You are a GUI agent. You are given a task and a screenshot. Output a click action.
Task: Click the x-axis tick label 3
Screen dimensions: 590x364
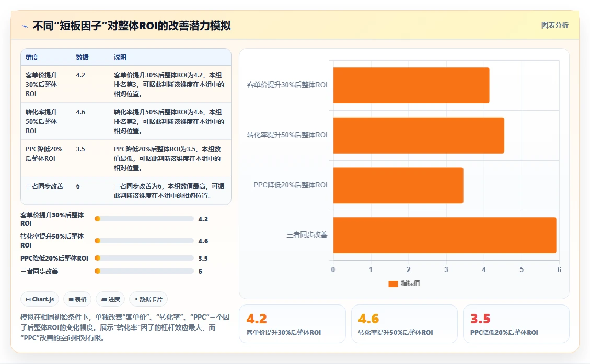[x=446, y=269]
